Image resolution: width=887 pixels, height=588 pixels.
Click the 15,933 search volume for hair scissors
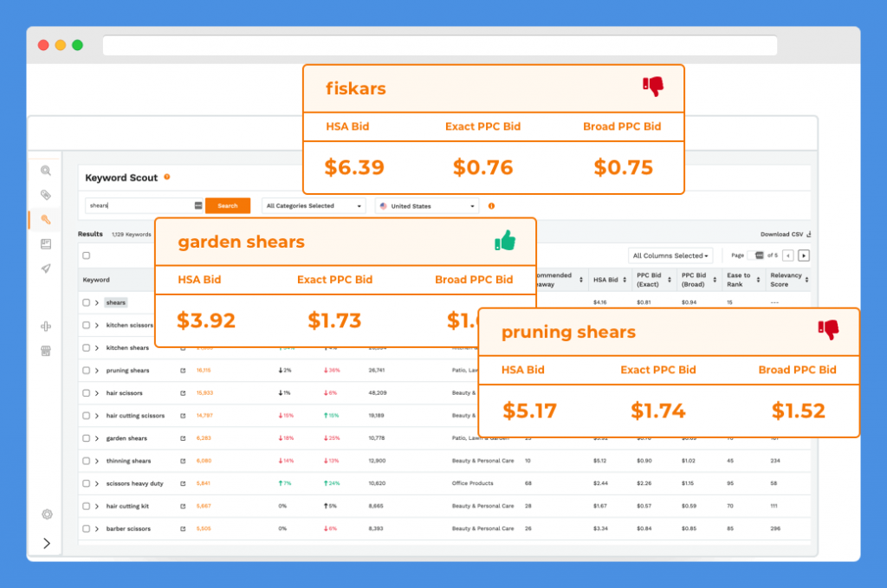pyautogui.click(x=204, y=393)
